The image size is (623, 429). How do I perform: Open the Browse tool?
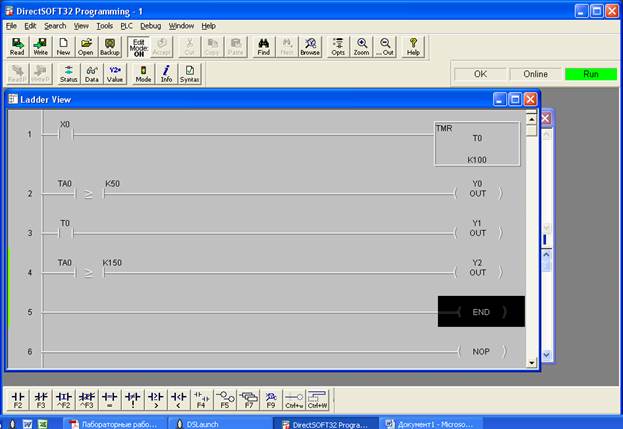310,46
